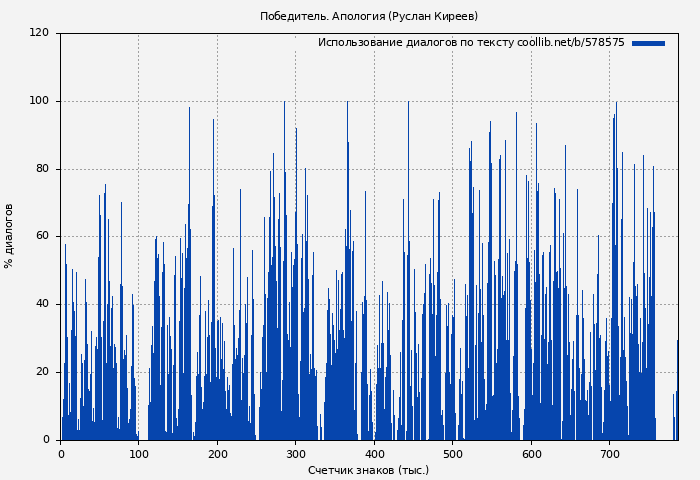The image size is (700, 480).
Task: Click the y-axis tick label 100
Action: tap(39, 101)
